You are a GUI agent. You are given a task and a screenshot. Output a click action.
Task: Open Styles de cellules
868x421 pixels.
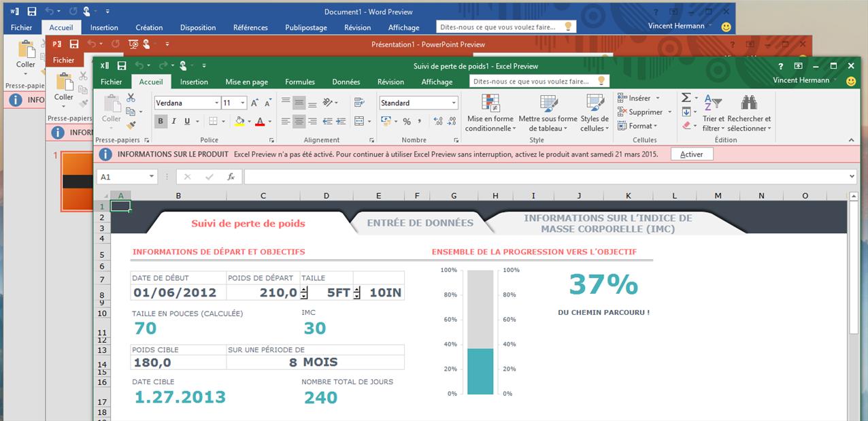click(595, 113)
